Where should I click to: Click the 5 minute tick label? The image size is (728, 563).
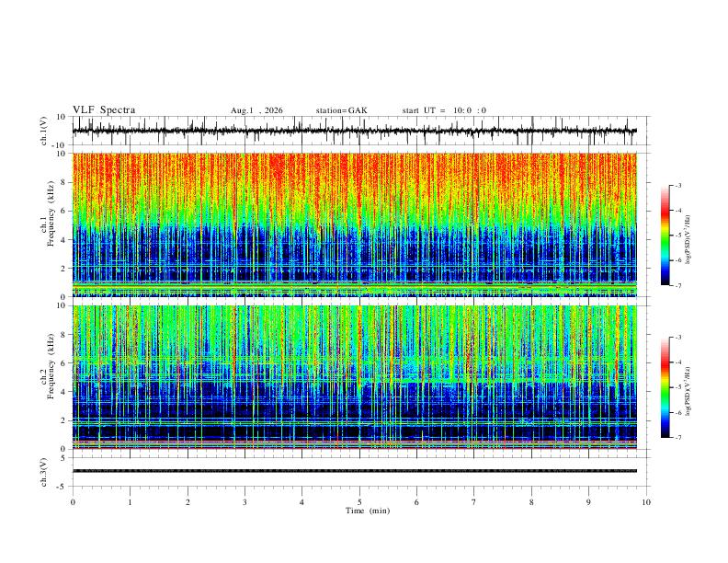tap(359, 502)
